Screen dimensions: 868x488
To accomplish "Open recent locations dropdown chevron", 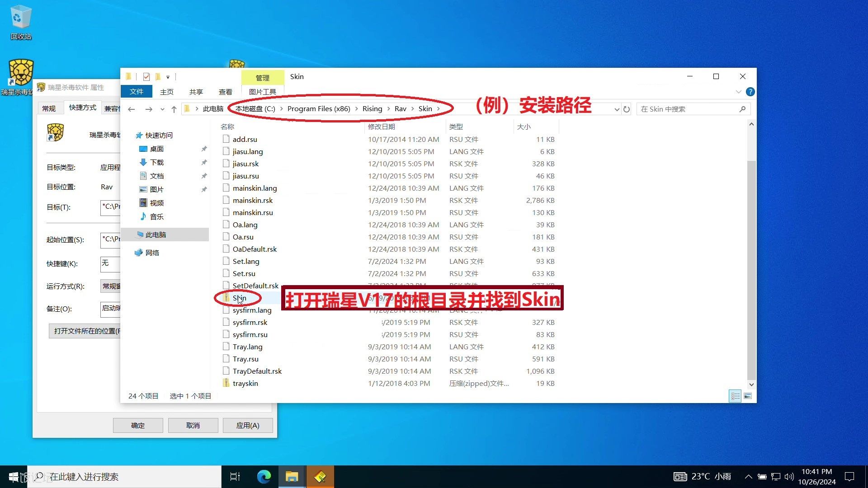I will tap(162, 109).
